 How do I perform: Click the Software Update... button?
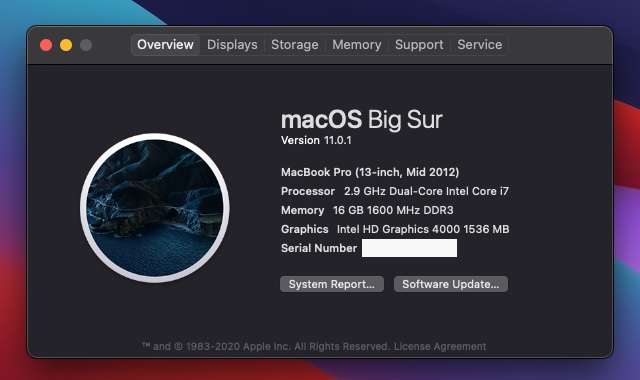point(451,284)
